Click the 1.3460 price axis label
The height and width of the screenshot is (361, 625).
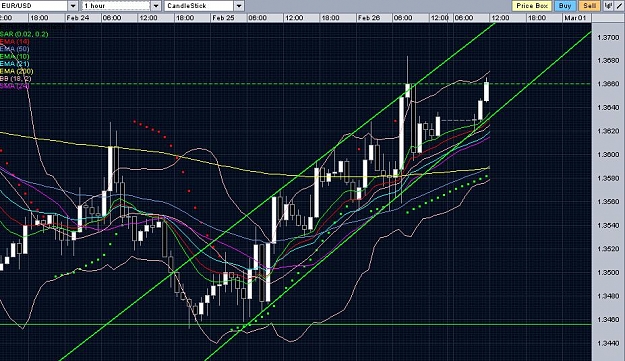pyautogui.click(x=608, y=320)
